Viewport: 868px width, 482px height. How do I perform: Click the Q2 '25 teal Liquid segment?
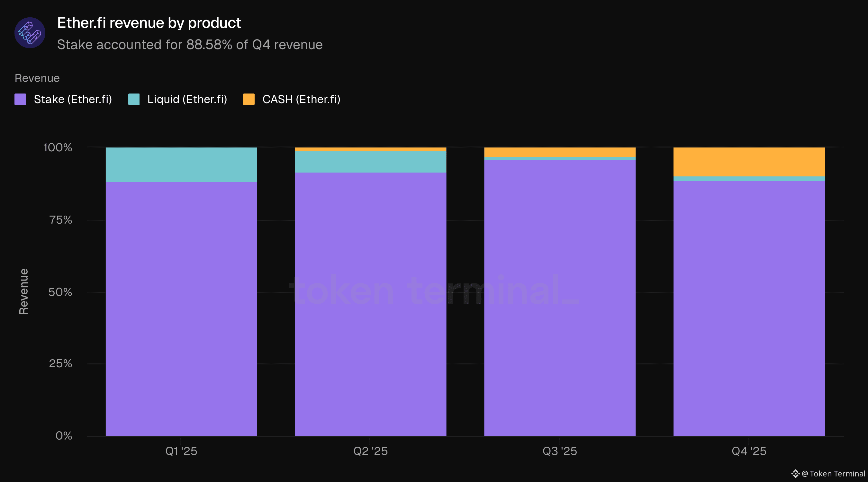370,162
